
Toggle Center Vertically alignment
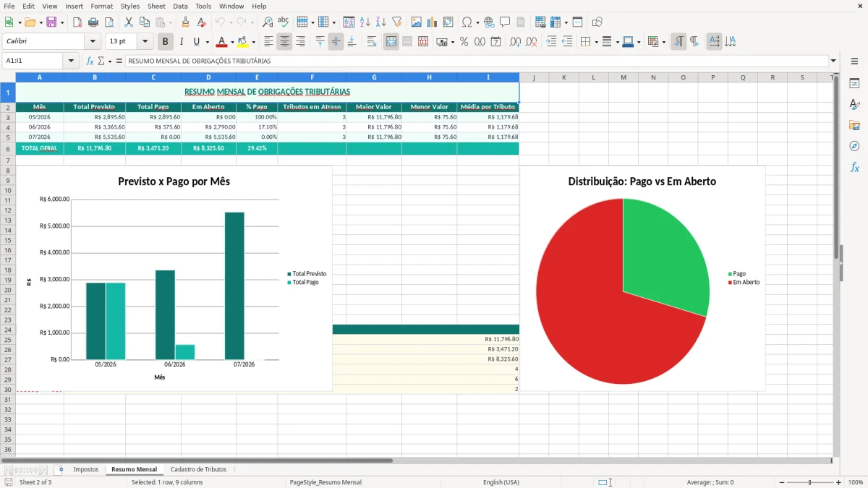pyautogui.click(x=336, y=42)
